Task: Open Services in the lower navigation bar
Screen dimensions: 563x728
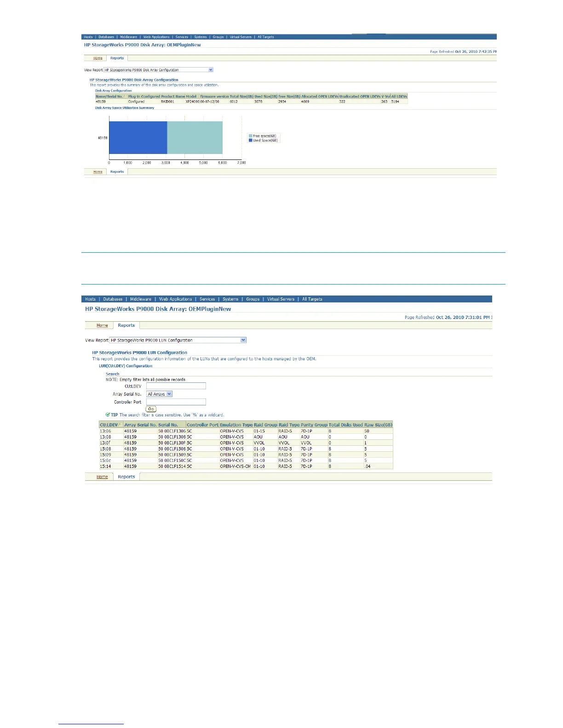Action: pyautogui.click(x=207, y=299)
